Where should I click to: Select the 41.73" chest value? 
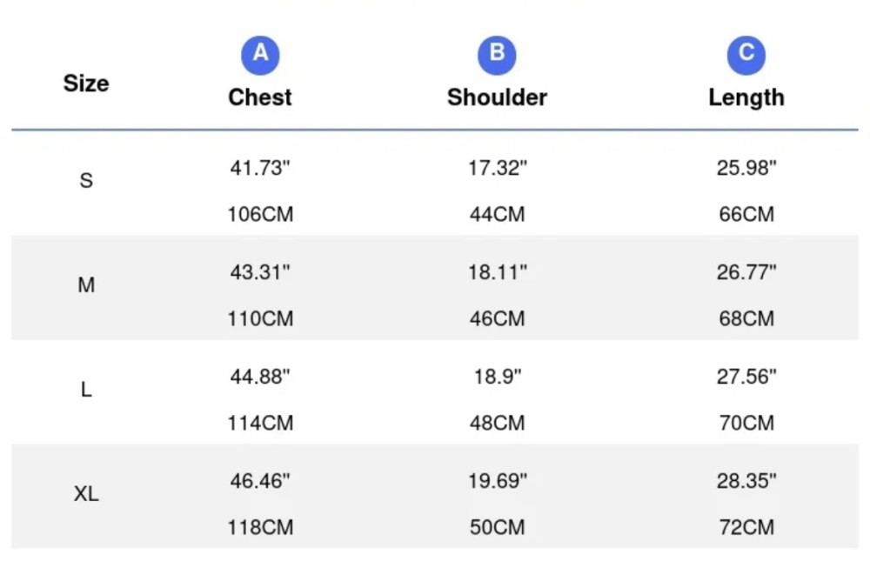[260, 168]
